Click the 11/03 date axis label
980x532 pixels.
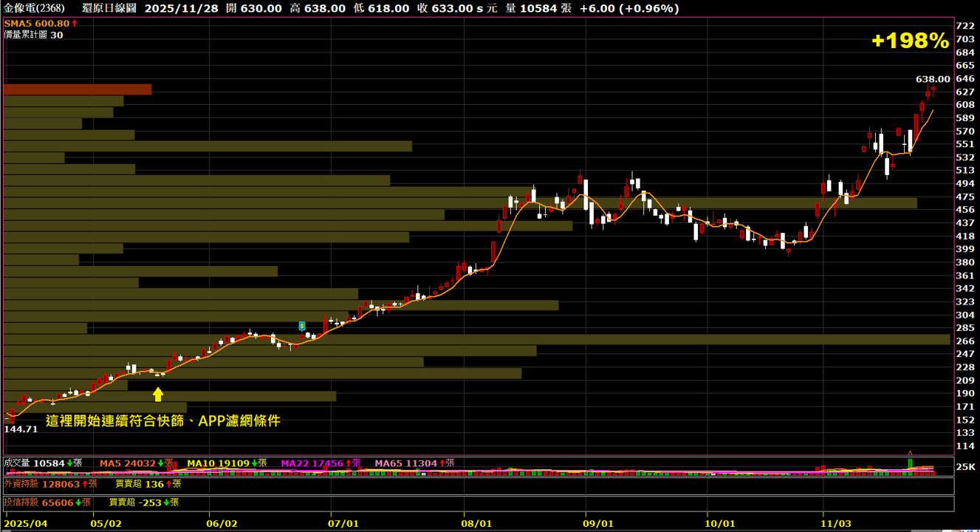(837, 523)
